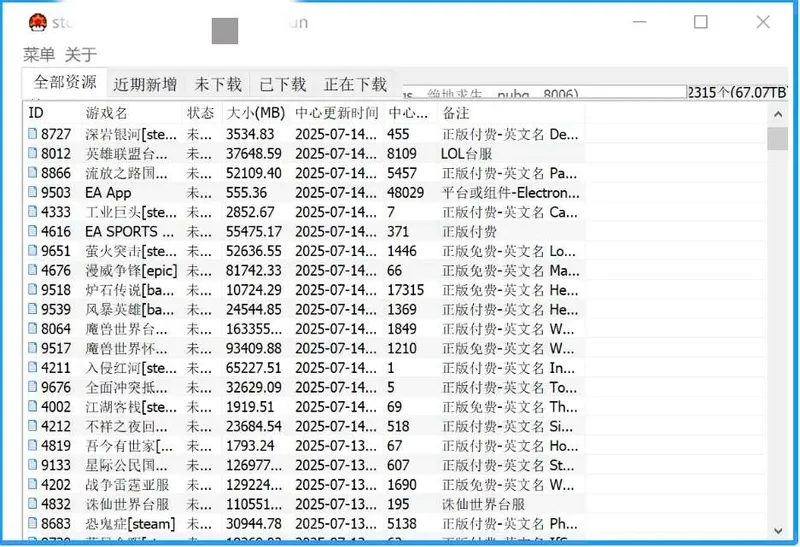Open the 已下载 tab
The height and width of the screenshot is (547, 800).
click(282, 84)
